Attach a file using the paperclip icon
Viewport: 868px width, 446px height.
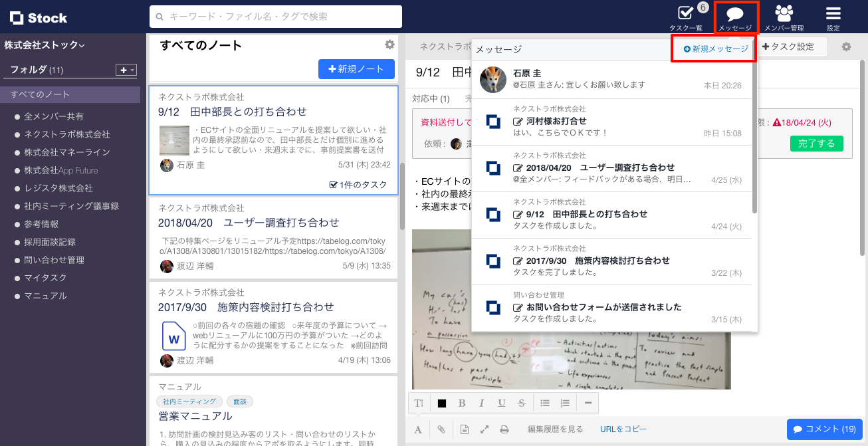(441, 429)
